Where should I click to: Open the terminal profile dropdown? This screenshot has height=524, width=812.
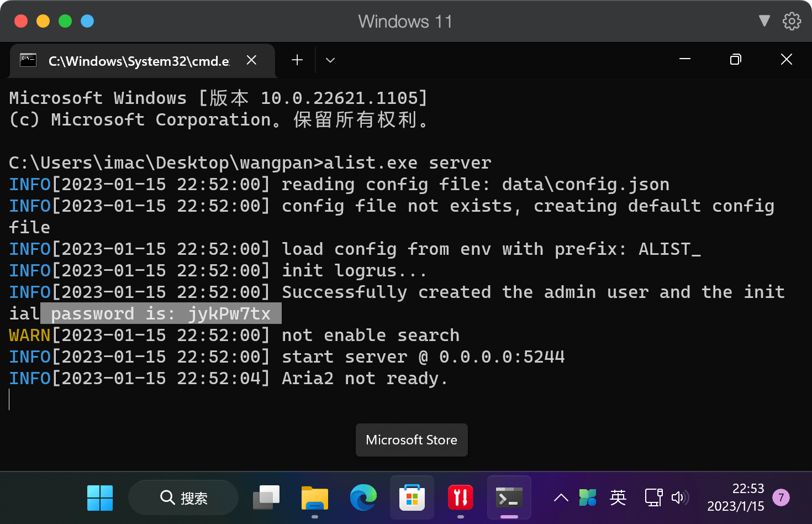pos(330,60)
